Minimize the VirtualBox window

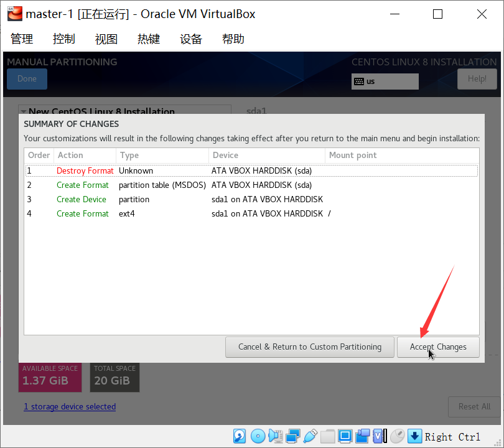[394, 14]
